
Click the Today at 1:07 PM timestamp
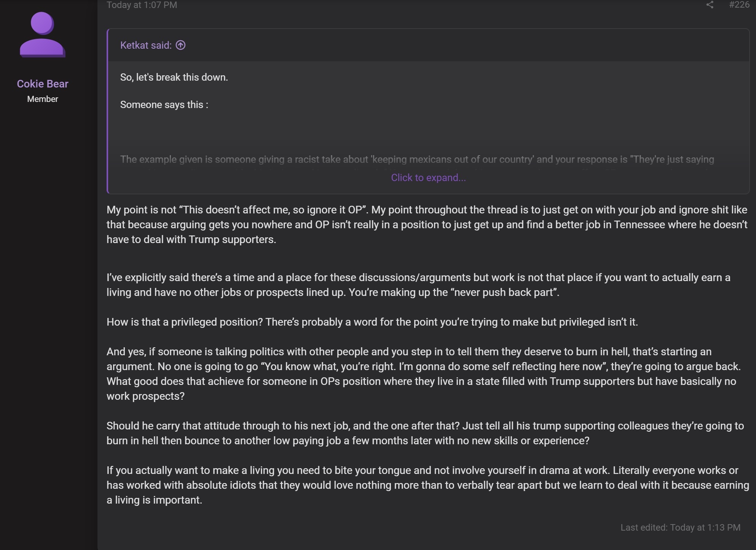point(142,5)
